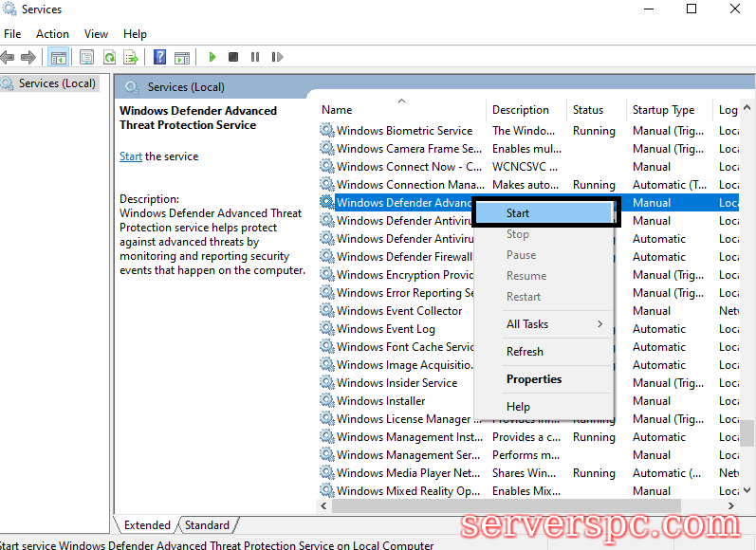Switch to the Standard tab

[207, 524]
